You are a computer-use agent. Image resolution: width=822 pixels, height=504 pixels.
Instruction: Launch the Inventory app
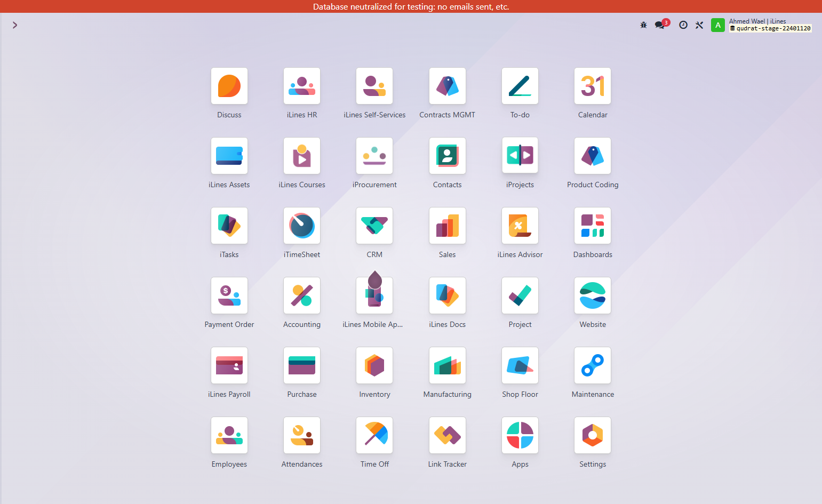click(374, 365)
